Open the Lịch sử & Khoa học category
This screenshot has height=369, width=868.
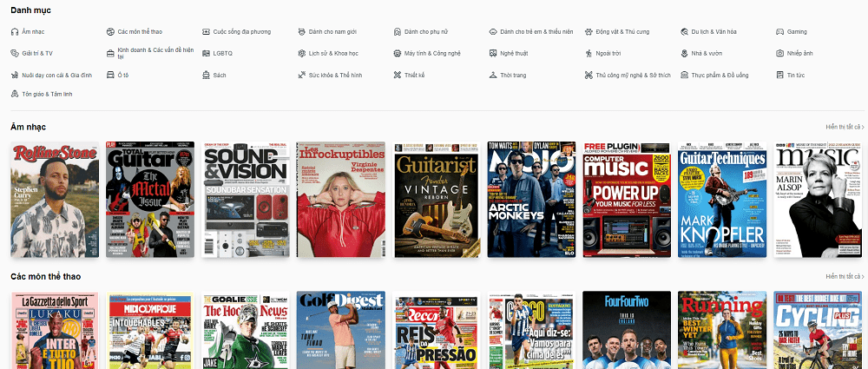[x=333, y=53]
